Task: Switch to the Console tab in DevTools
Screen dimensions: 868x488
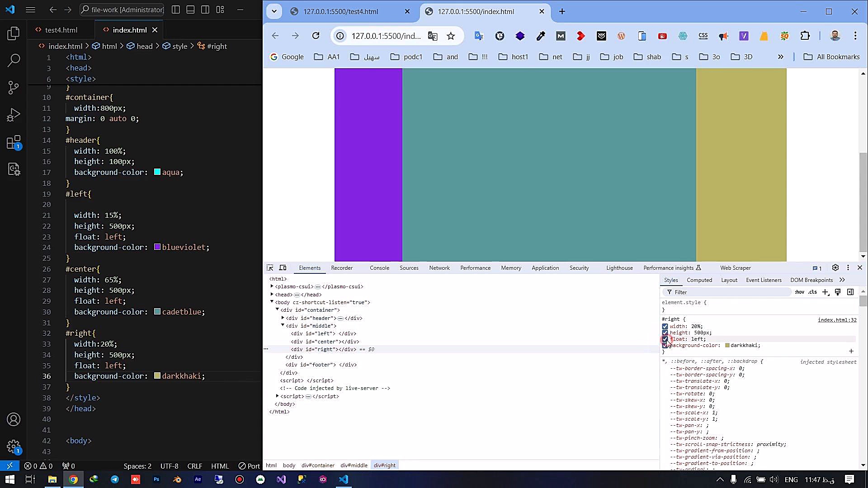Action: (x=379, y=267)
